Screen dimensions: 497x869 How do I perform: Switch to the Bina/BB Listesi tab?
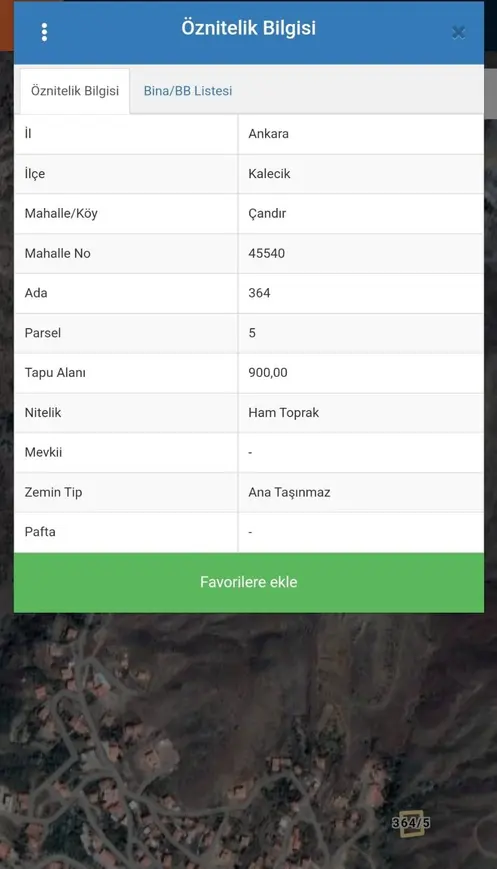click(x=188, y=91)
